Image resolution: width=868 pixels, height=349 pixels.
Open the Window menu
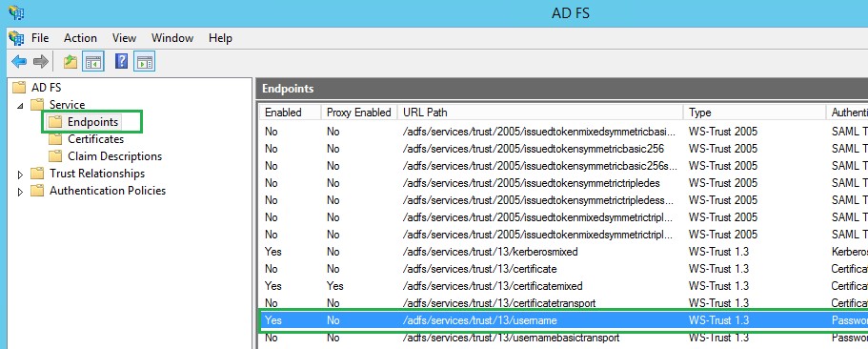(172, 38)
